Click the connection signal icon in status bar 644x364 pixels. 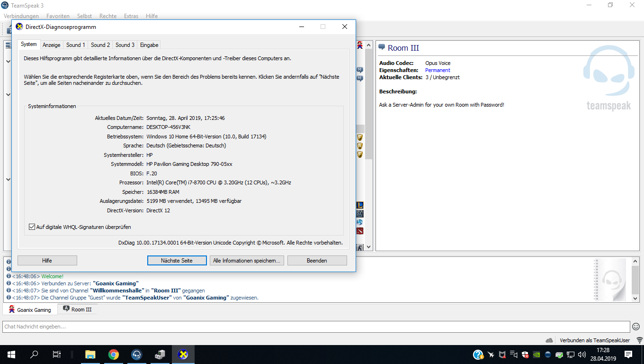click(x=640, y=340)
